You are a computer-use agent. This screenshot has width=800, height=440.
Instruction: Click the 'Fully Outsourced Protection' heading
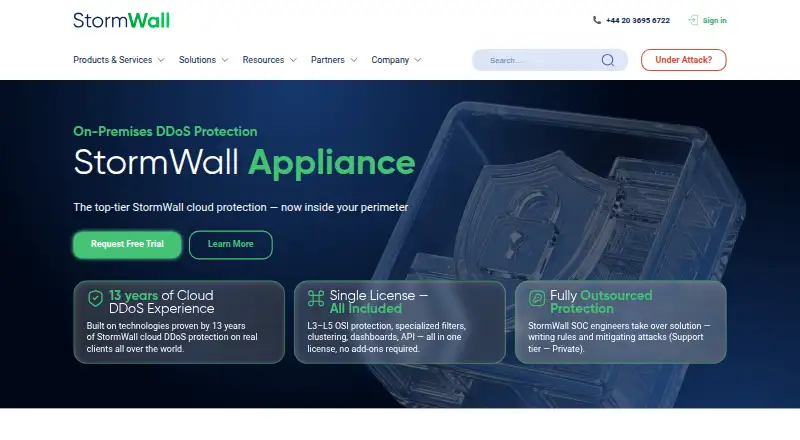(601, 302)
